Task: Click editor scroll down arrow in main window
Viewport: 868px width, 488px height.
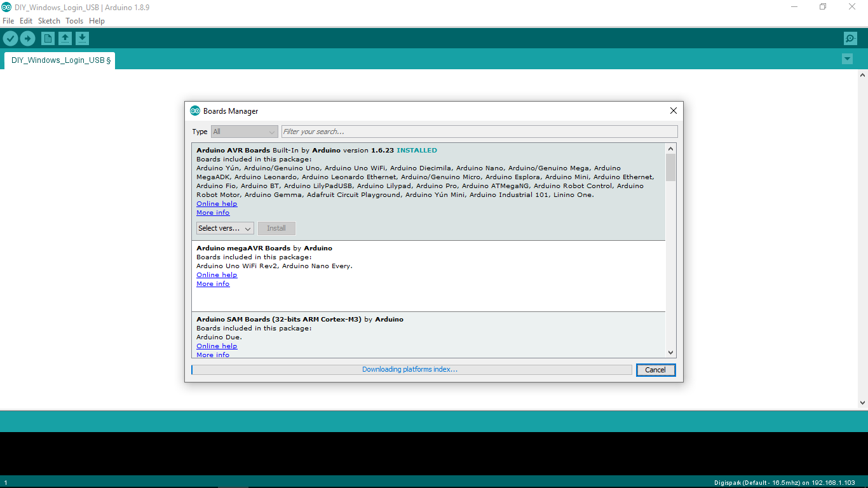Action: pos(862,402)
